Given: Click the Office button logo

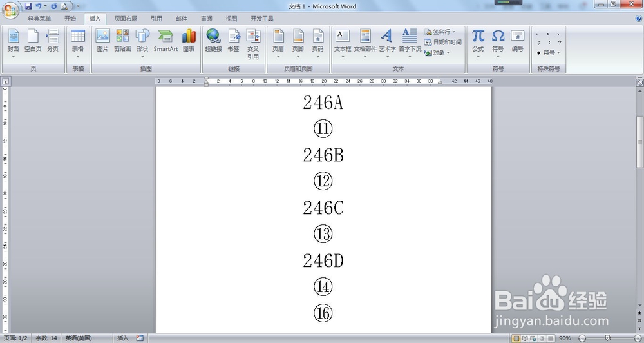Looking at the screenshot, I should pyautogui.click(x=10, y=10).
